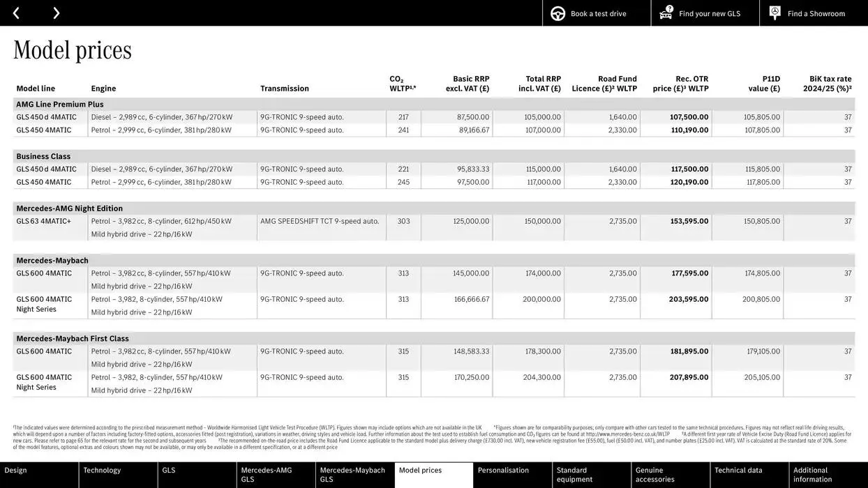The width and height of the screenshot is (868, 488).
Task: Open the Personalisation tab
Action: click(x=513, y=475)
